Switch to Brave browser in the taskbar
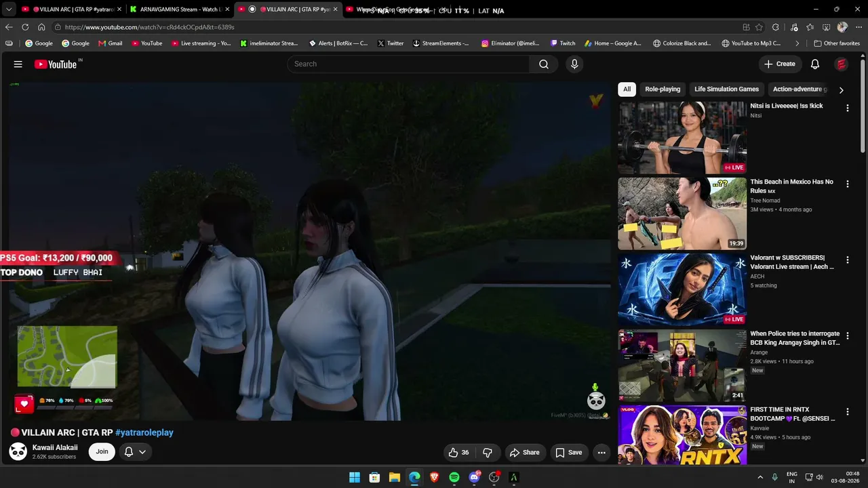The width and height of the screenshot is (868, 488). (x=435, y=477)
